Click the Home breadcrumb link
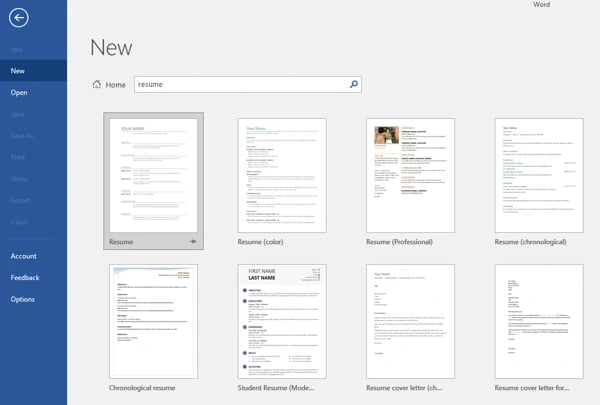The image size is (600, 405). click(x=116, y=85)
